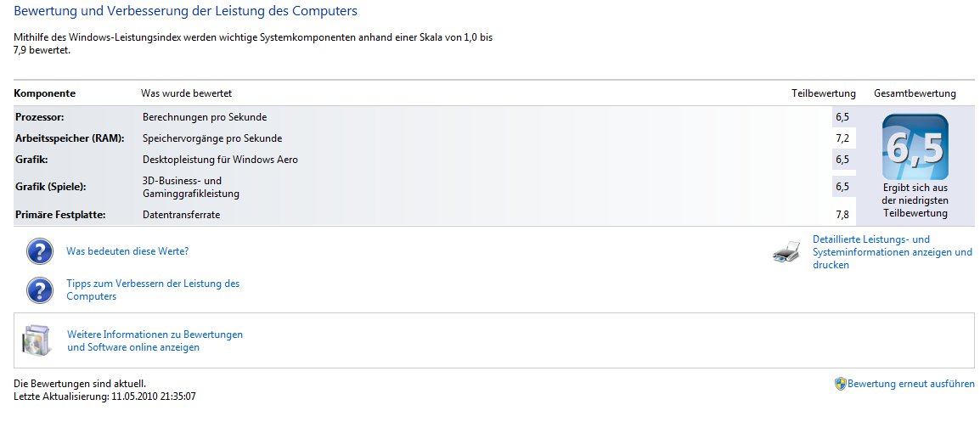The width and height of the screenshot is (980, 433).
Task: Click the shield icon next to rerun assessment
Action: 840,384
